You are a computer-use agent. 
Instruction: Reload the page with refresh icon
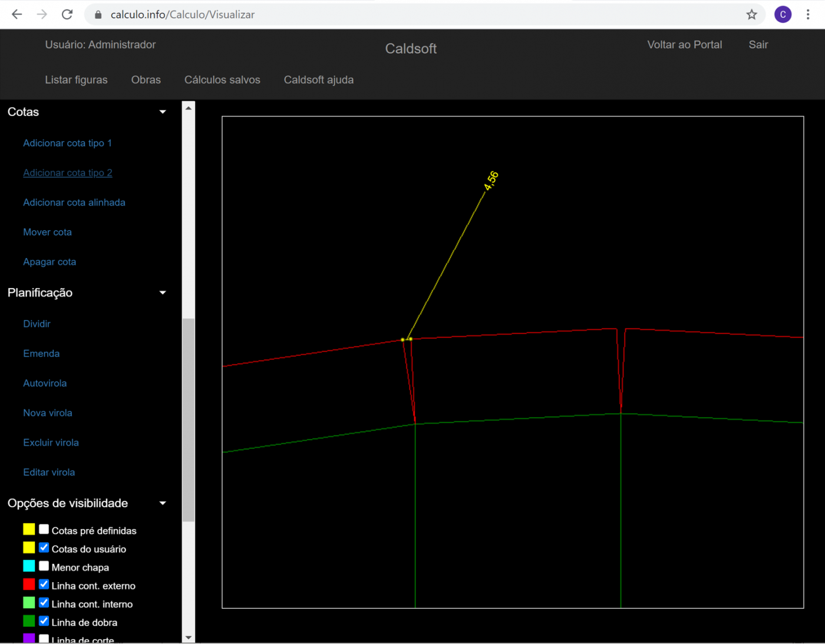point(67,15)
